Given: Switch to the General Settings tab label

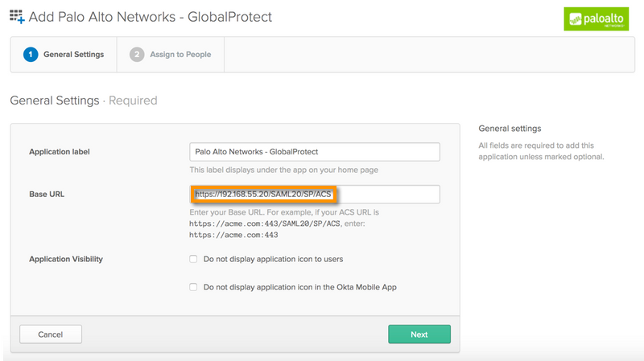Looking at the screenshot, I should (x=73, y=55).
